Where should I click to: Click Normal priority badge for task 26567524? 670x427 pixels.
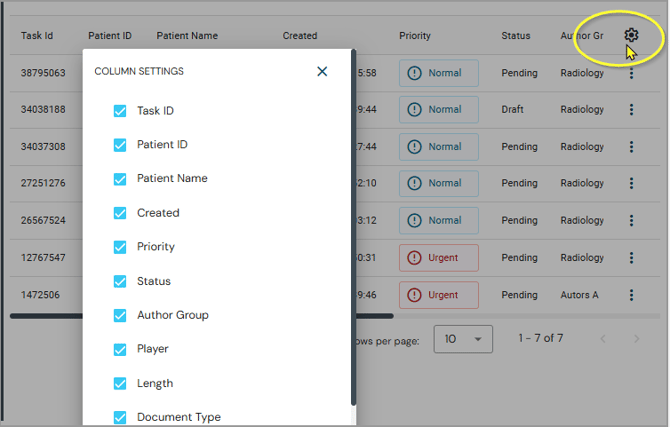point(439,221)
